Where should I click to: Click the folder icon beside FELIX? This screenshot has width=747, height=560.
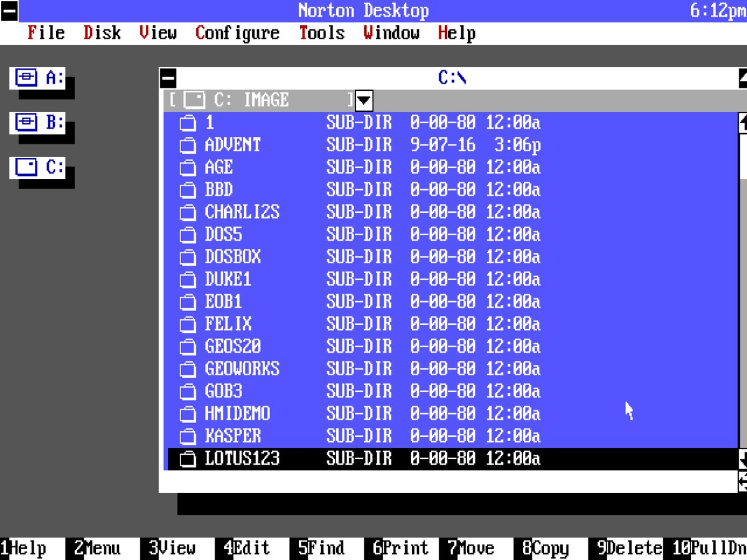[x=187, y=325]
